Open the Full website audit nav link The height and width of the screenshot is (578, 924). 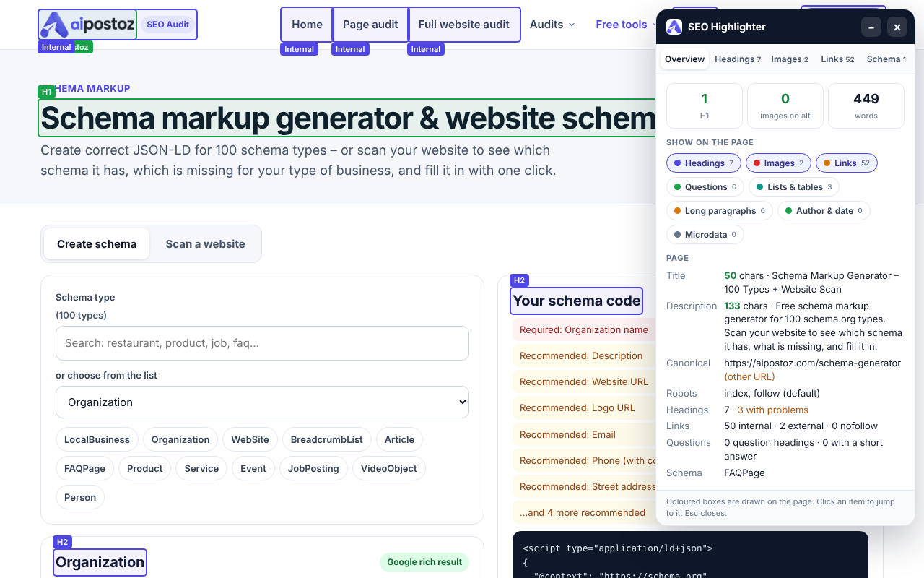point(464,25)
